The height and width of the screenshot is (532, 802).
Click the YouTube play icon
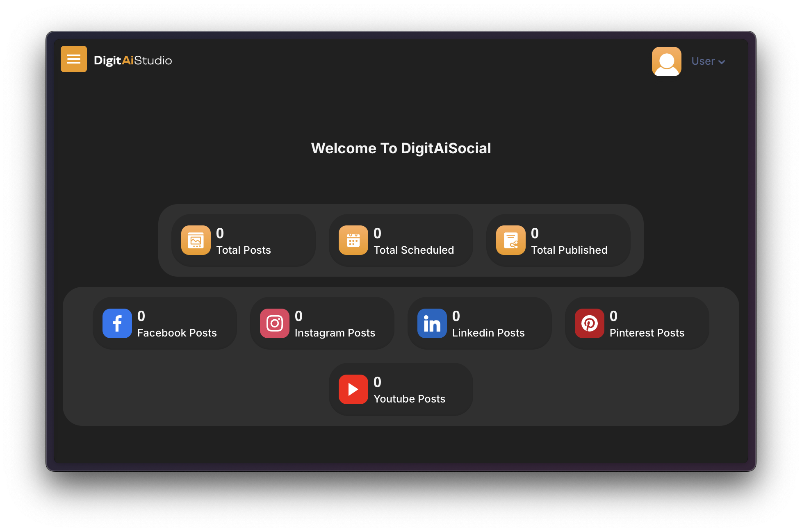(353, 389)
